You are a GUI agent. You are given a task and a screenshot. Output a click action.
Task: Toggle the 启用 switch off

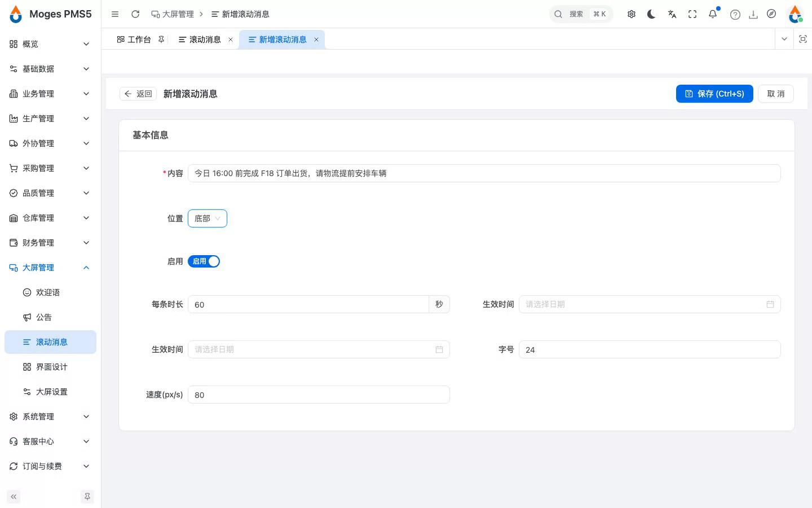point(204,261)
